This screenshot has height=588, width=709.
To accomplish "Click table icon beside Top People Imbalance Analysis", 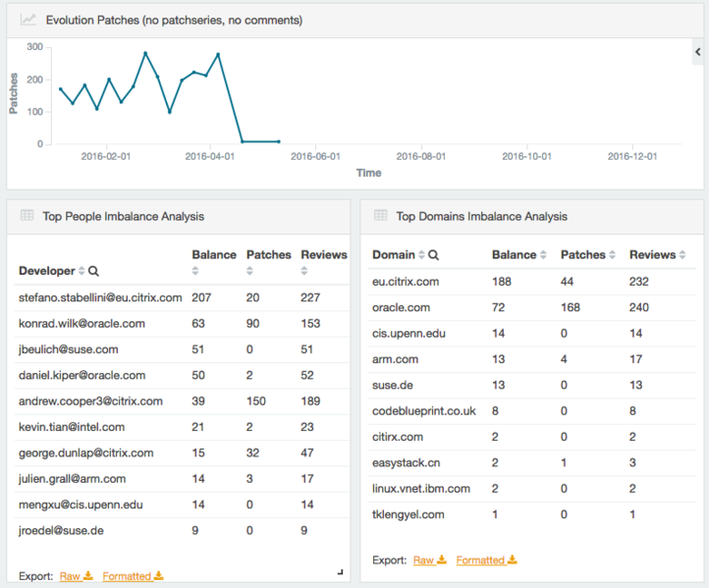I will (27, 216).
